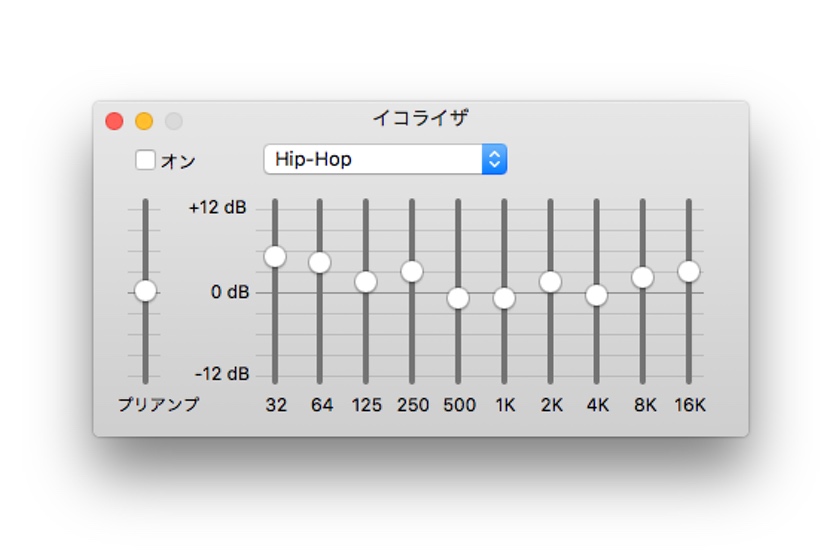Click the 1K frequency label
The height and width of the screenshot is (550, 825).
point(505,405)
